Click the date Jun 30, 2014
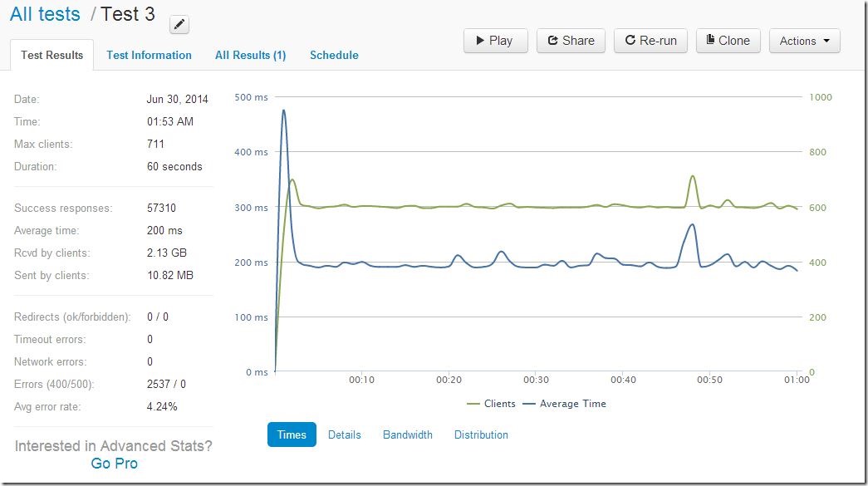Screen dimensions: 868x486 177,99
